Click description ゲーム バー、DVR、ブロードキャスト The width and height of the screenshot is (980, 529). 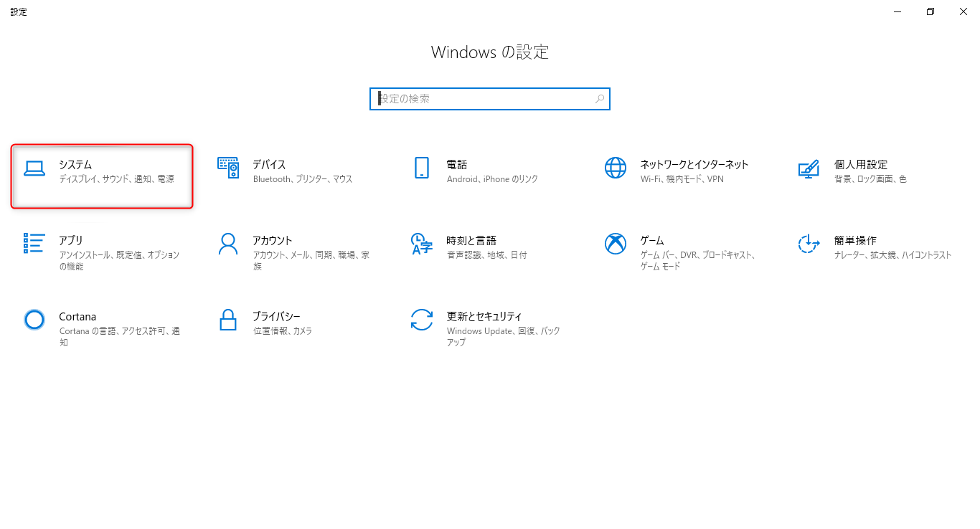[x=697, y=261]
